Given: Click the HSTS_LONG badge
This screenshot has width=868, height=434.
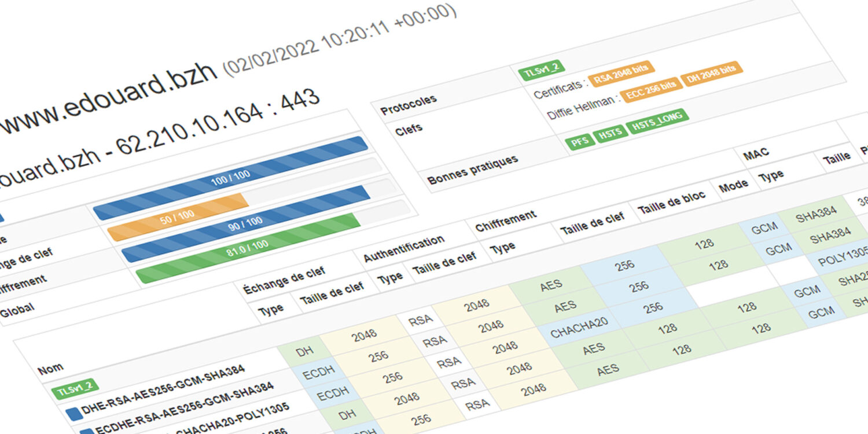Looking at the screenshot, I should coord(657,121).
